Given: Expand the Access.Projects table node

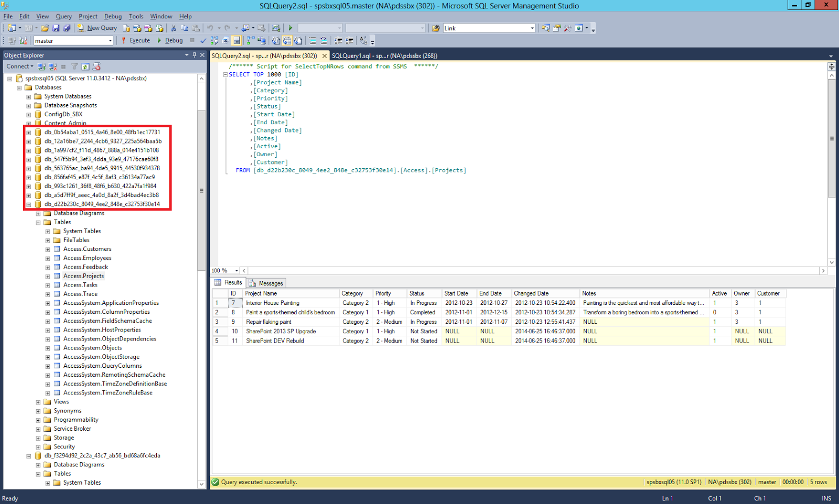Looking at the screenshot, I should coord(48,277).
